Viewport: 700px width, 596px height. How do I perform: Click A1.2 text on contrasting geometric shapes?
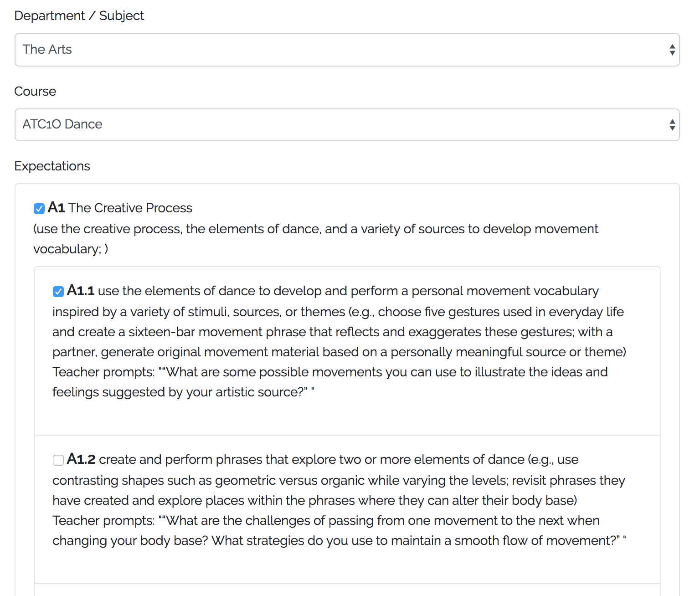tap(338, 480)
